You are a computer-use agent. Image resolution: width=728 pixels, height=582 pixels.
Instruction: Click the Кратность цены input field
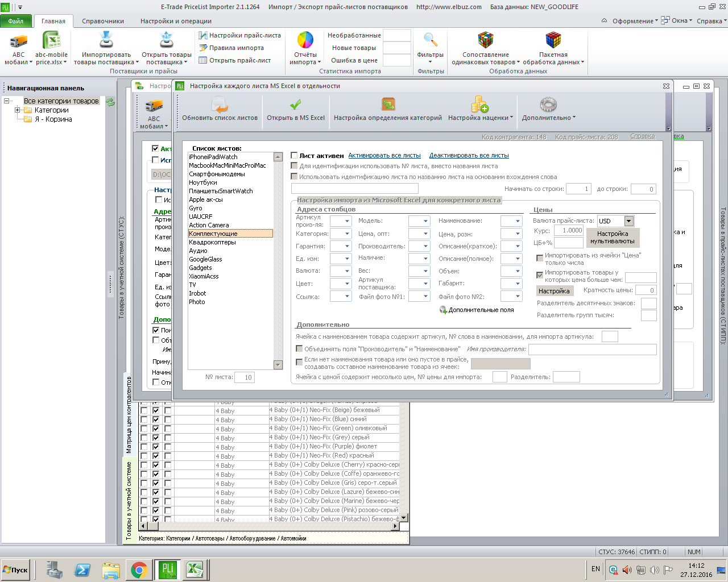point(646,290)
